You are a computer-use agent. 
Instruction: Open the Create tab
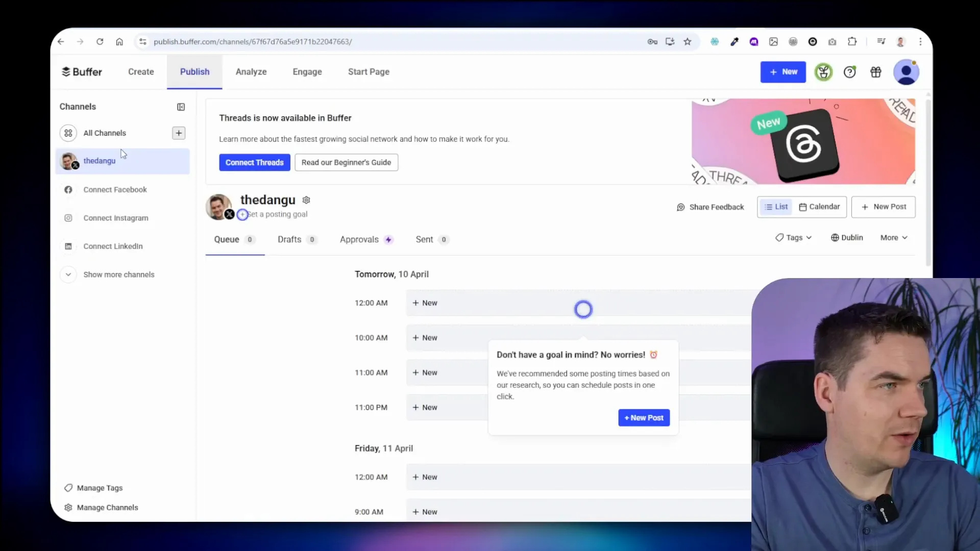pyautogui.click(x=141, y=72)
